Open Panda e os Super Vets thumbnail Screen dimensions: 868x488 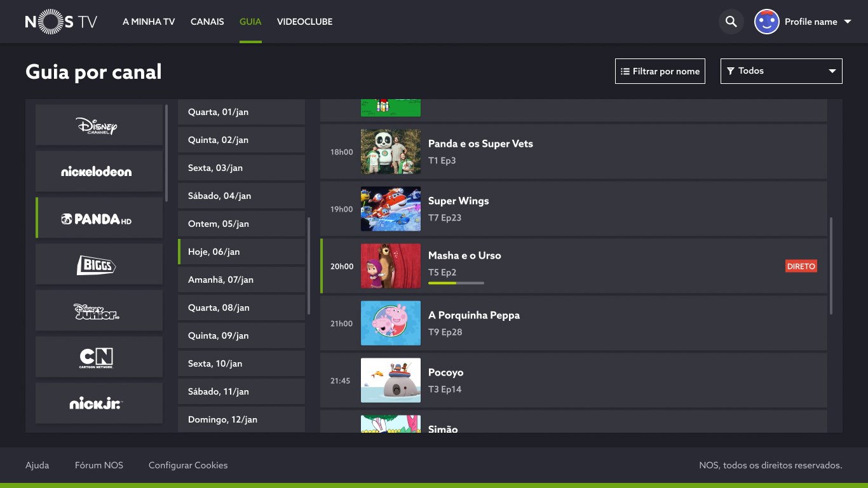pyautogui.click(x=391, y=152)
